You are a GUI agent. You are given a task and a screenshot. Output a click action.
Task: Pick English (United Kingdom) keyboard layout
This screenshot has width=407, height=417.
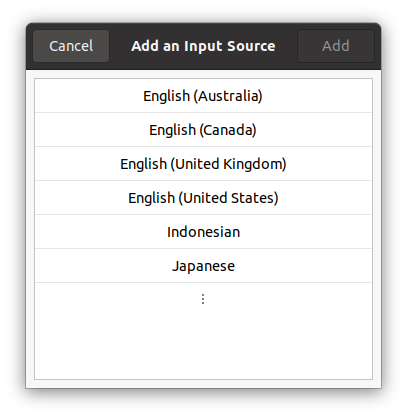(x=203, y=164)
